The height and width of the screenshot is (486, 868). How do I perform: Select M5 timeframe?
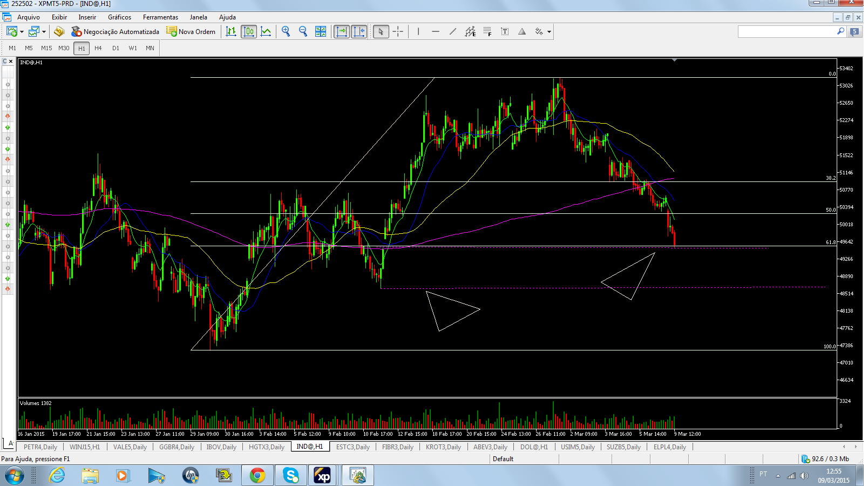pyautogui.click(x=29, y=48)
